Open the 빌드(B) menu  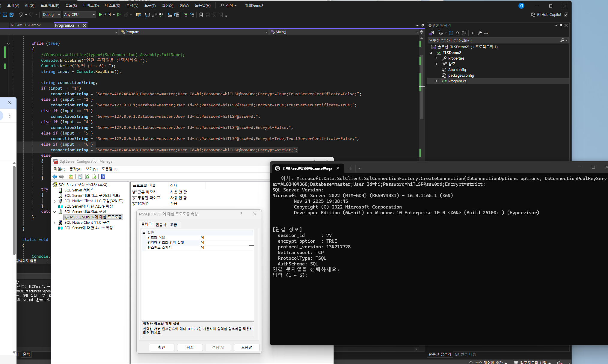point(71,5)
